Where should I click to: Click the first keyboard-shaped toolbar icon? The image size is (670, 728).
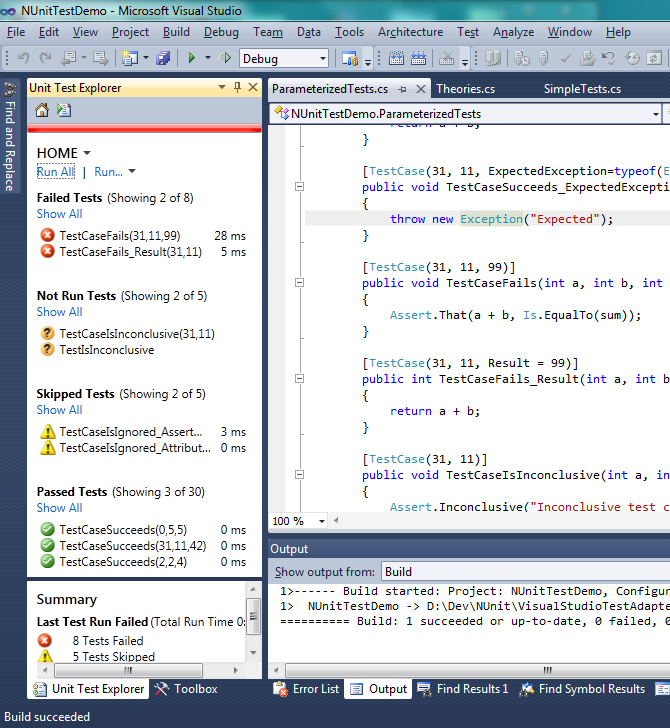396,58
